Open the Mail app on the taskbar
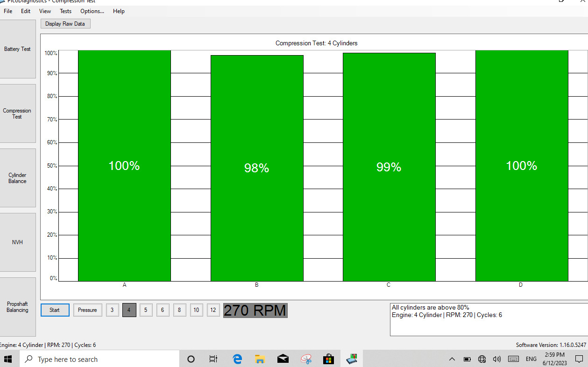This screenshot has width=588, height=367. [x=283, y=359]
